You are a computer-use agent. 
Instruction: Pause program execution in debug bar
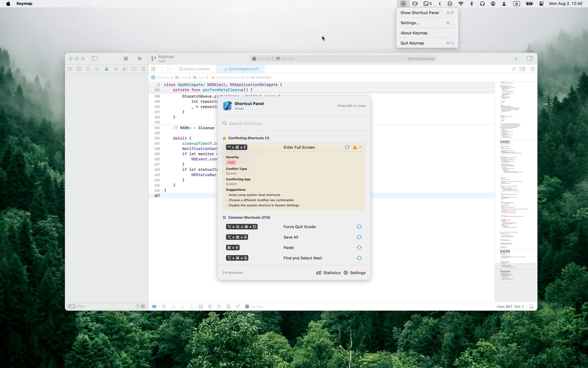point(164,306)
